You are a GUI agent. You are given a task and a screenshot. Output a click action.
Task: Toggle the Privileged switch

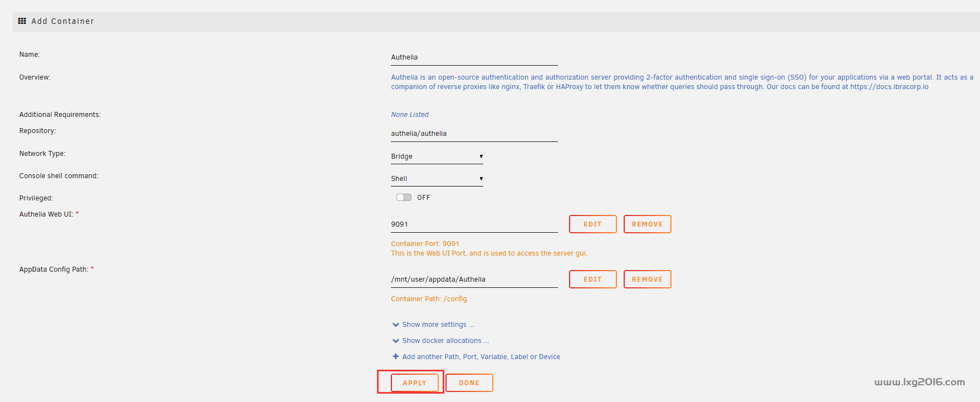click(x=404, y=198)
